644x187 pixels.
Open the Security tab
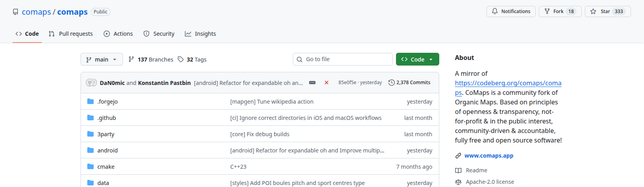[159, 34]
